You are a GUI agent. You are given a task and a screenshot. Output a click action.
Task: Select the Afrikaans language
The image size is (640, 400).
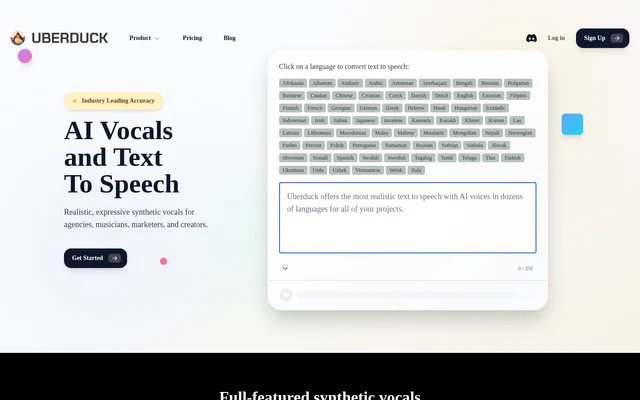coord(293,83)
